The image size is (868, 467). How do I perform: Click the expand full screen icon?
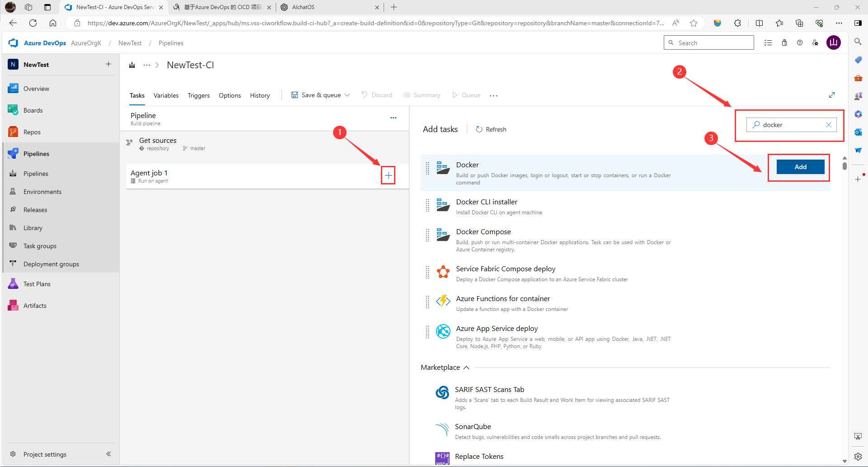(832, 95)
